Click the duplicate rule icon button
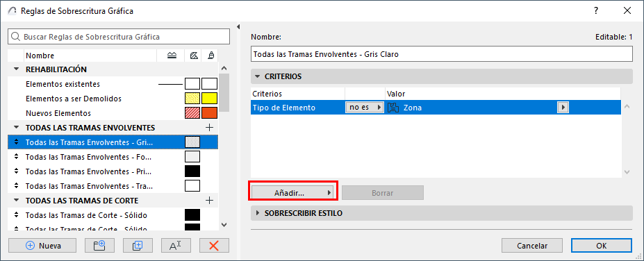 (x=138, y=246)
